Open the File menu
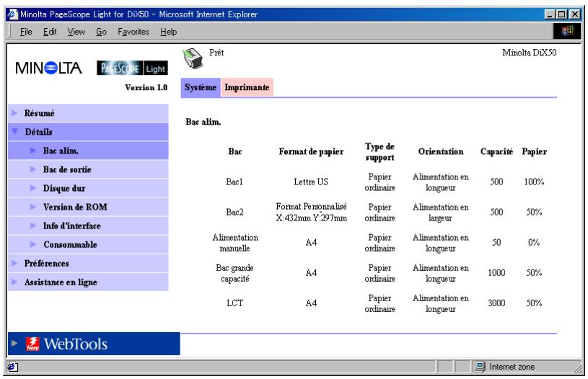The width and height of the screenshot is (588, 379). click(x=26, y=32)
